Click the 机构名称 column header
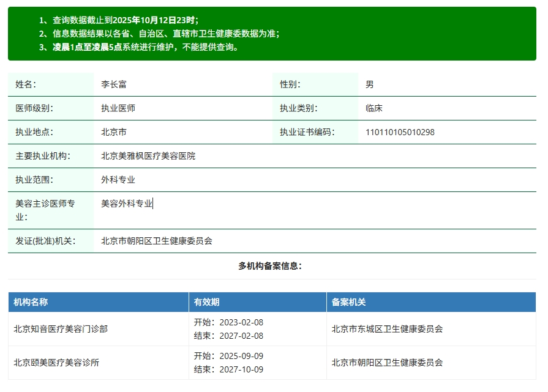This screenshot has height=392, width=548. coord(31,302)
